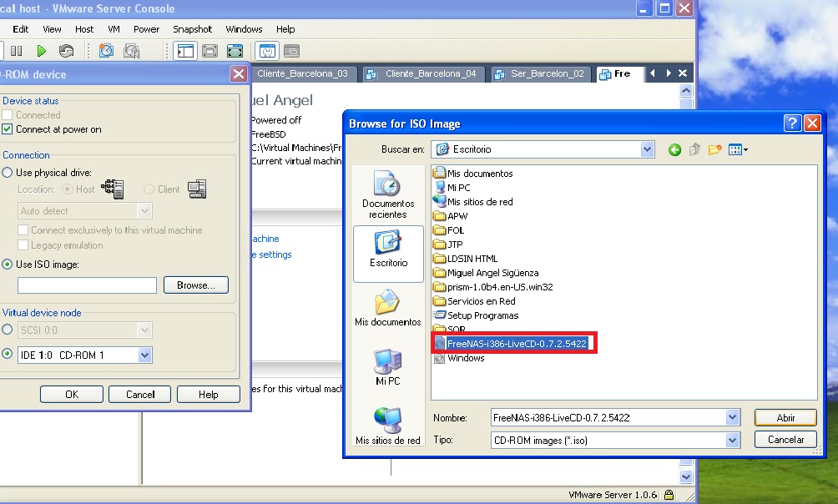Image resolution: width=838 pixels, height=504 pixels.
Task: Select Escritorio in the places bar
Action: pos(388,254)
